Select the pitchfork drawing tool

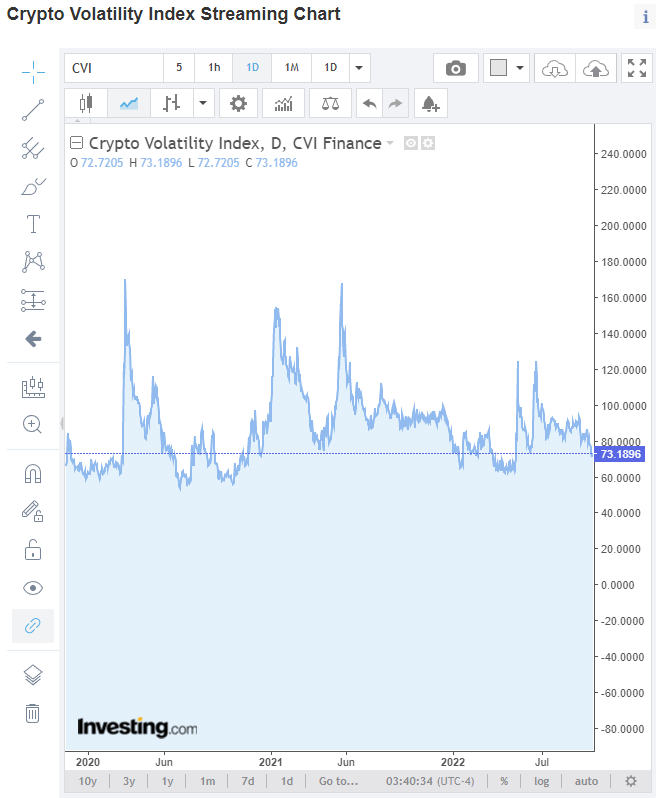[x=33, y=148]
